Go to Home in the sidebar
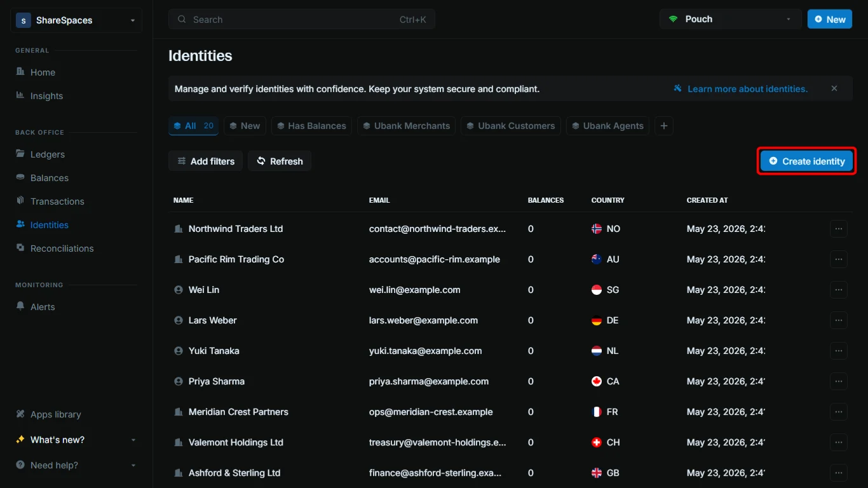 [x=43, y=72]
